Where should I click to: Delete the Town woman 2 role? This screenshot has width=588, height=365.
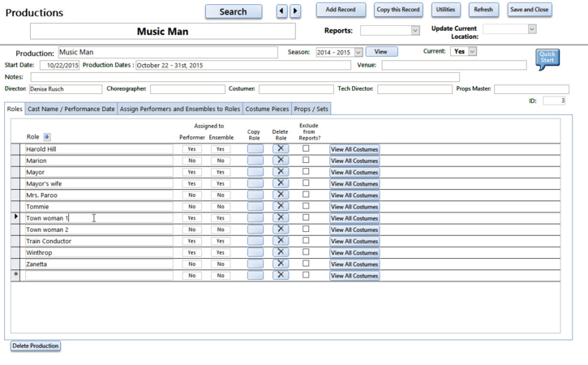(x=281, y=230)
